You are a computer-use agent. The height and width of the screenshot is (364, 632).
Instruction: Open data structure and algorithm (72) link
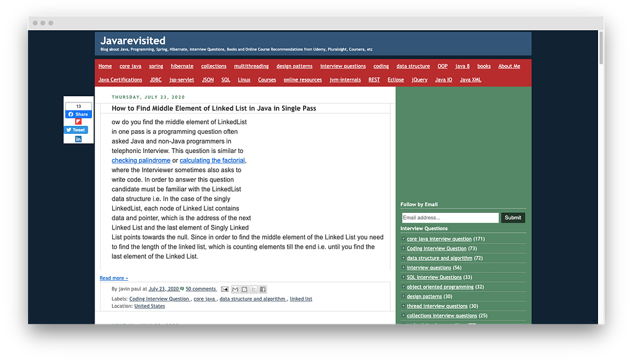[439, 259]
